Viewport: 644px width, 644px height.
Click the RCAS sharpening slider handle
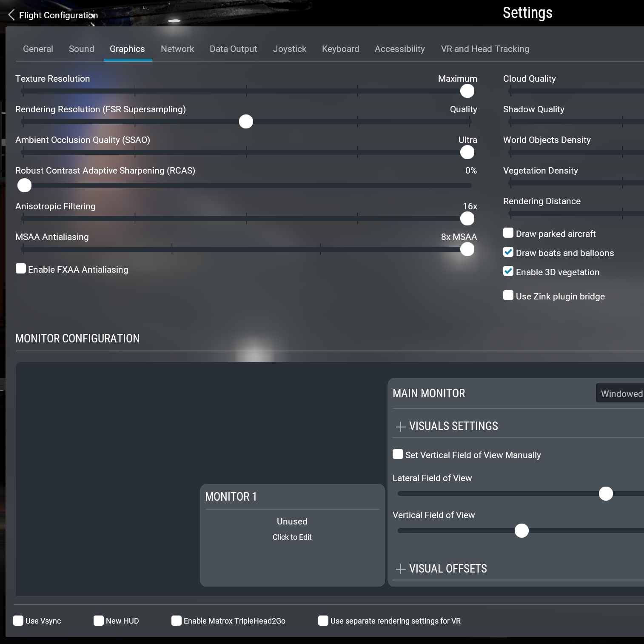coord(24,185)
